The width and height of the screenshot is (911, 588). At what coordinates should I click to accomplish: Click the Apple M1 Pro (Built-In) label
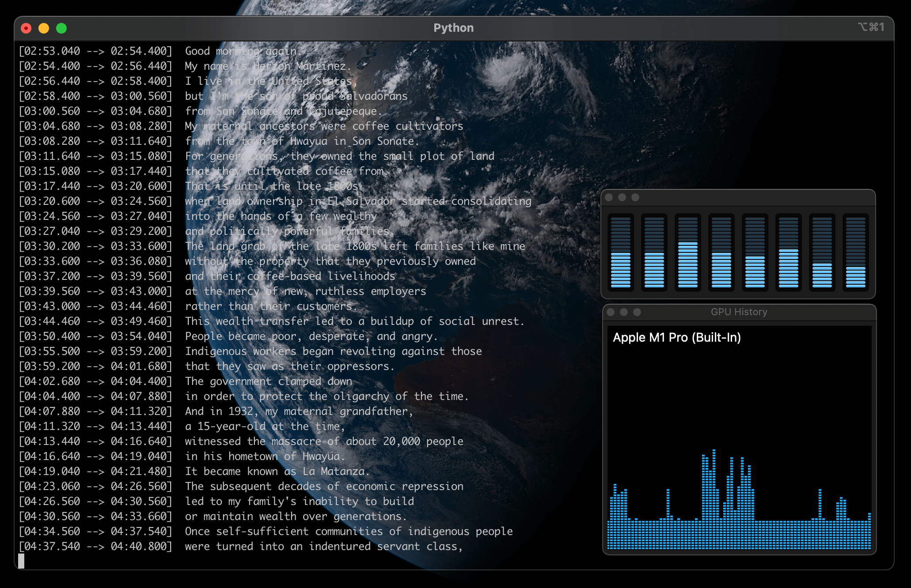tap(677, 338)
